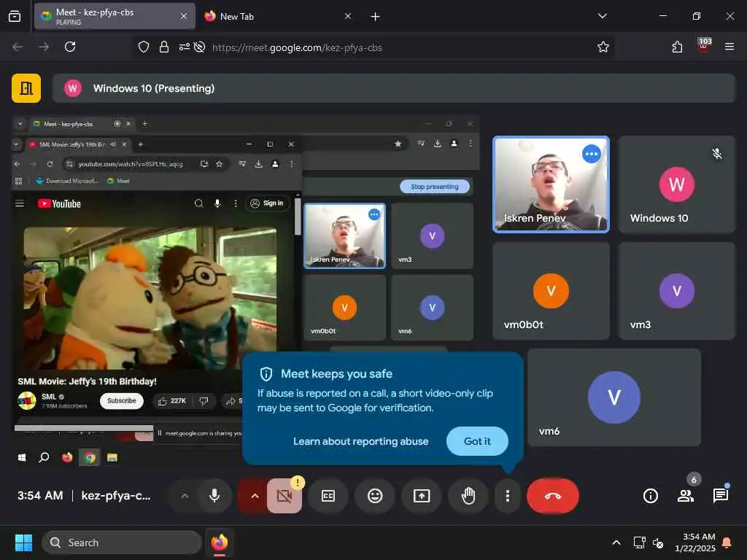
Task: Select the Windows 10 participant tile
Action: coord(676,184)
